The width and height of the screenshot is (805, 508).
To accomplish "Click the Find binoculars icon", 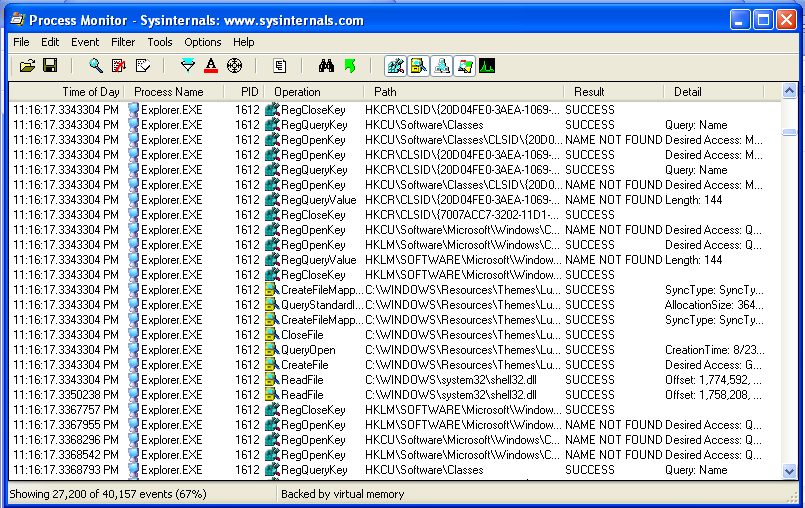I will point(326,66).
